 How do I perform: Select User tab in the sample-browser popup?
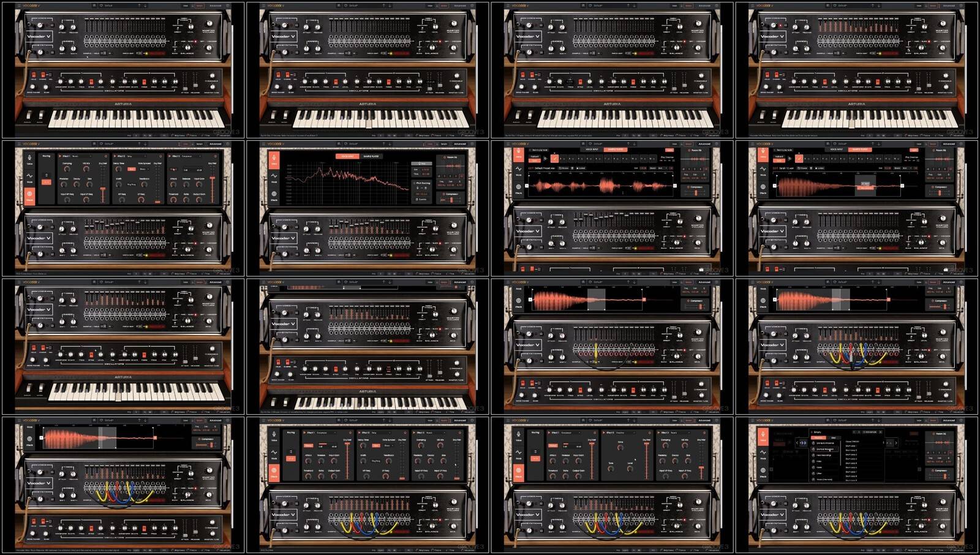(834, 438)
